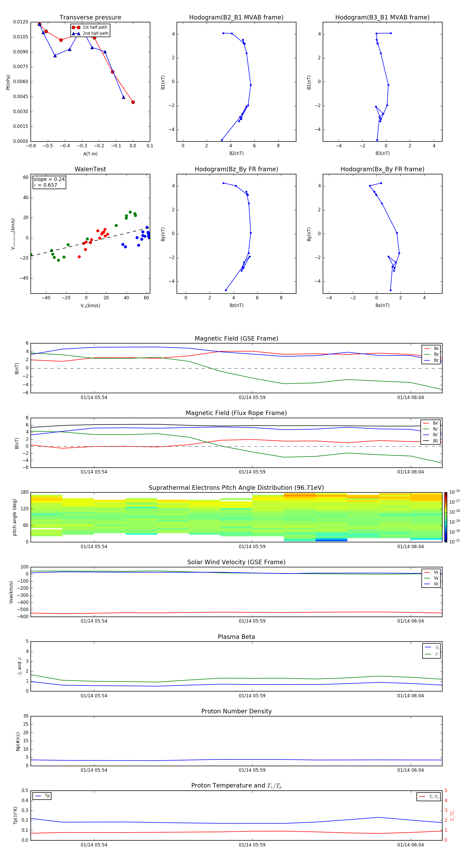Select the "Hodogram(B2_B1 MVAB frame)" title
473x868 pixels.
[x=236, y=18]
